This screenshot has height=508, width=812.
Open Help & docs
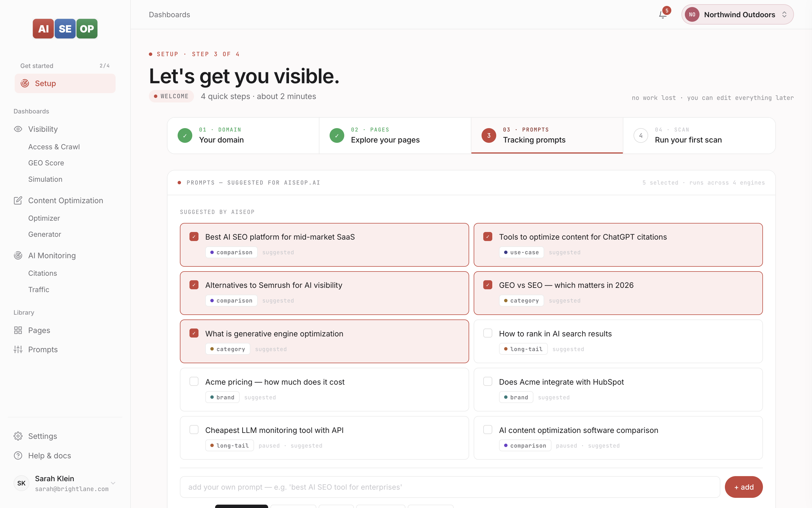[50, 456]
